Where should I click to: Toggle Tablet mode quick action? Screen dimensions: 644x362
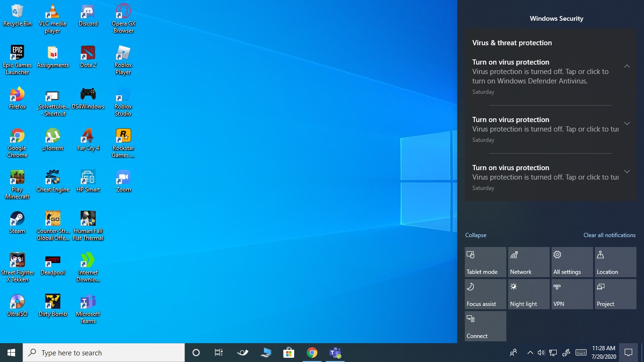[x=486, y=262]
